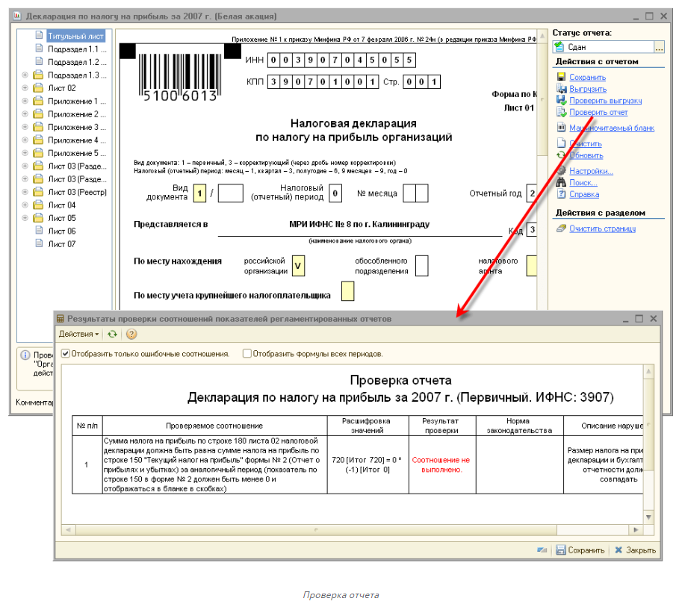
Task: Open the Статус отчета selection button
Action: (x=658, y=47)
